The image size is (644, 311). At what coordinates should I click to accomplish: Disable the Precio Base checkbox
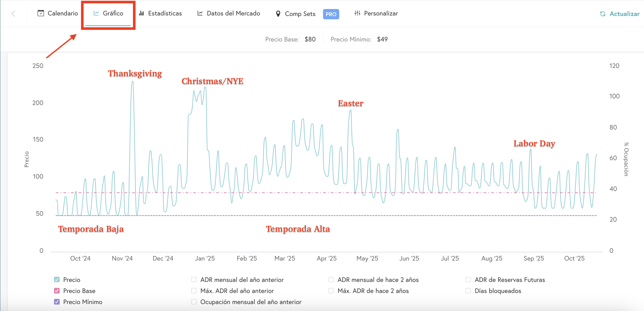pyautogui.click(x=57, y=291)
